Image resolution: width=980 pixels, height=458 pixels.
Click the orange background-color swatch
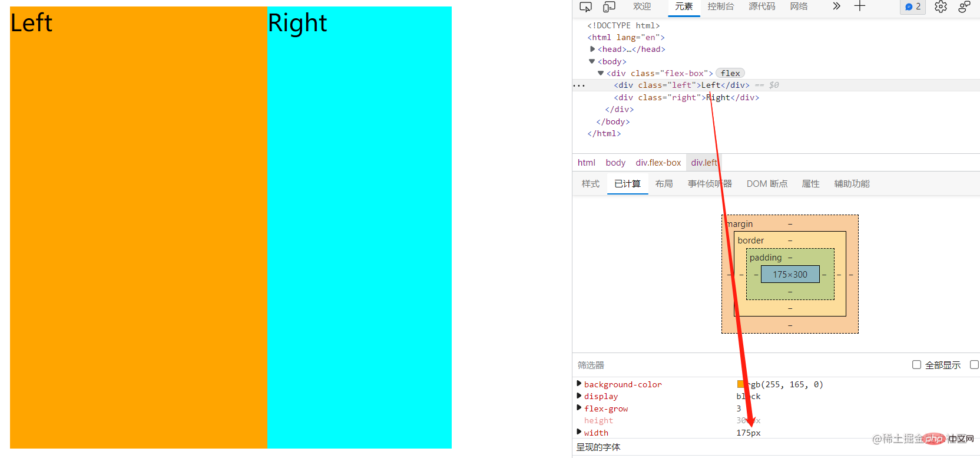coord(741,384)
